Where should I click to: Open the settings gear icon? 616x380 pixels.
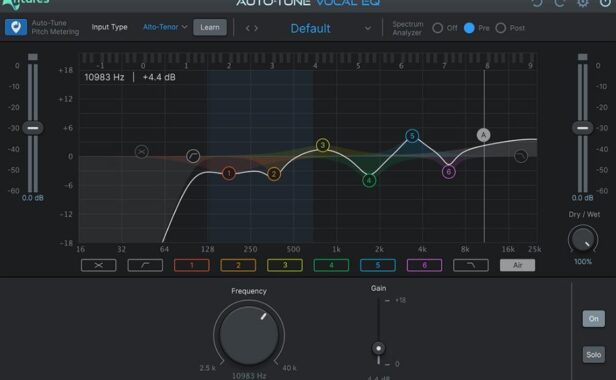click(583, 3)
